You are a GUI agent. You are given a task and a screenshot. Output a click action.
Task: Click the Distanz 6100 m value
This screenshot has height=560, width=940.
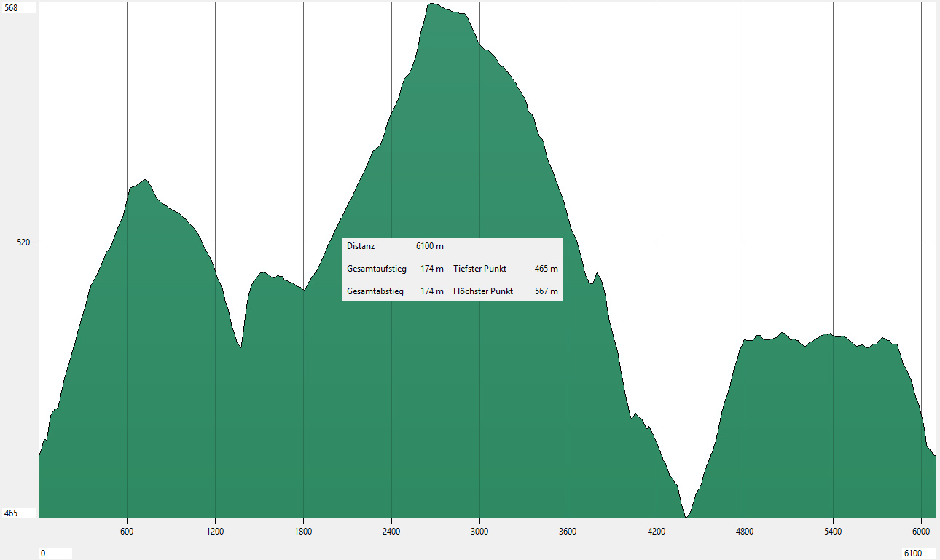coord(429,246)
